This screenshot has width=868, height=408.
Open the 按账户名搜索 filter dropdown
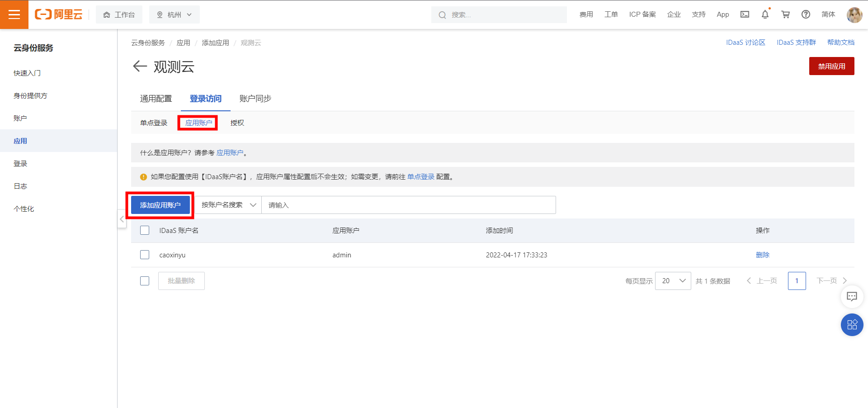[x=228, y=205]
